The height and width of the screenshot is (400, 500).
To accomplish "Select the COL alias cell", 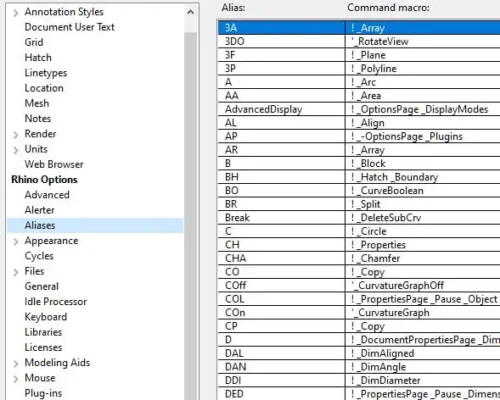I will pos(282,299).
